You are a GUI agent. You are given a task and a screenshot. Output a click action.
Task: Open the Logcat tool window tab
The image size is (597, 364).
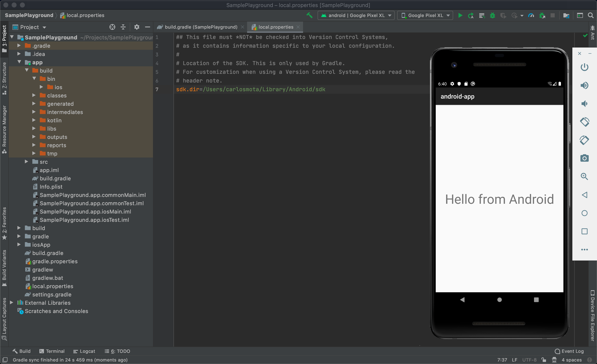tap(84, 351)
